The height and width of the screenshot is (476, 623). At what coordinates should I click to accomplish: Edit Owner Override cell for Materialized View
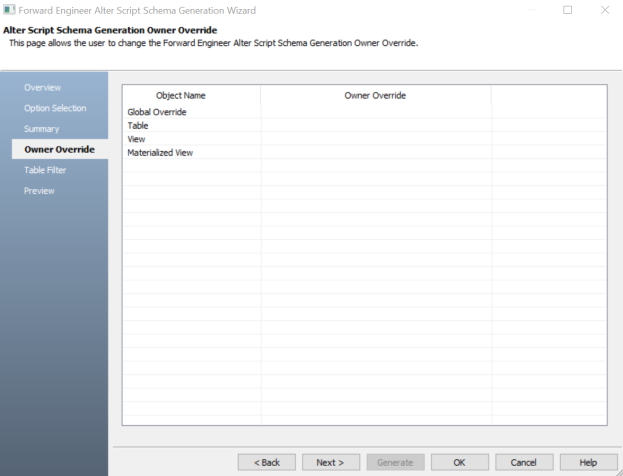(376, 153)
